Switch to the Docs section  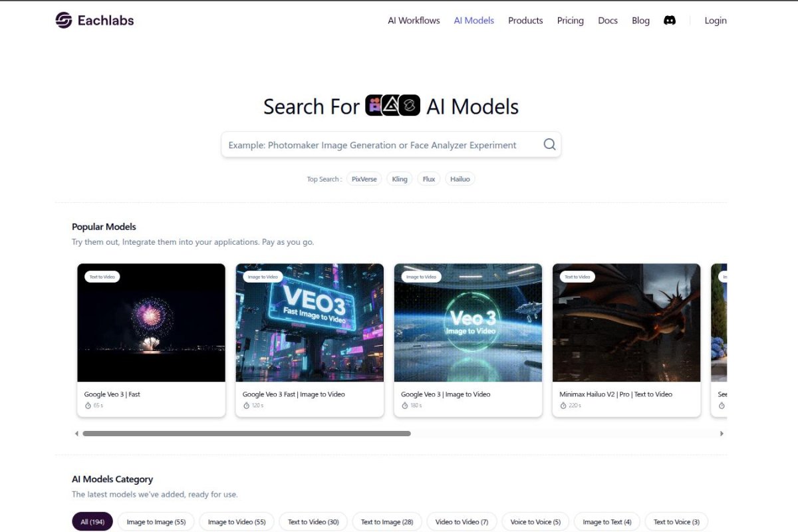607,21
